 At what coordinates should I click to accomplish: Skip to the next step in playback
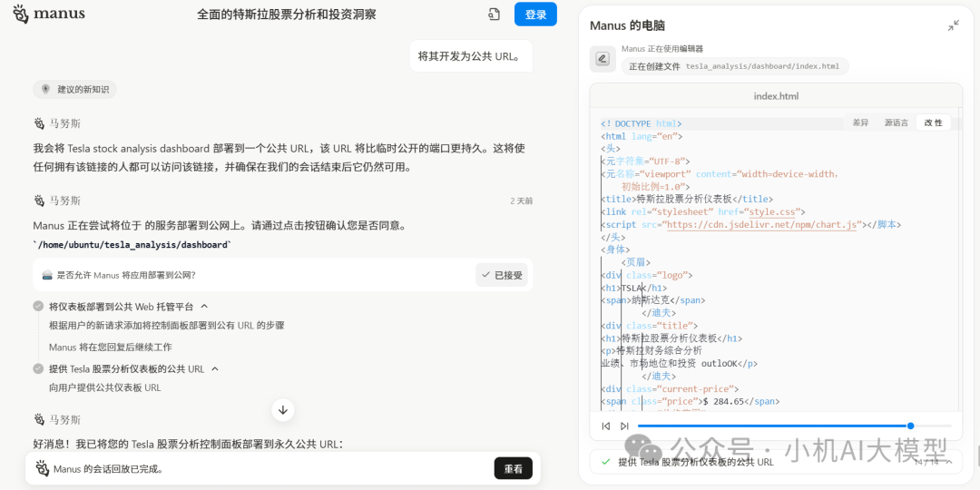pos(624,426)
